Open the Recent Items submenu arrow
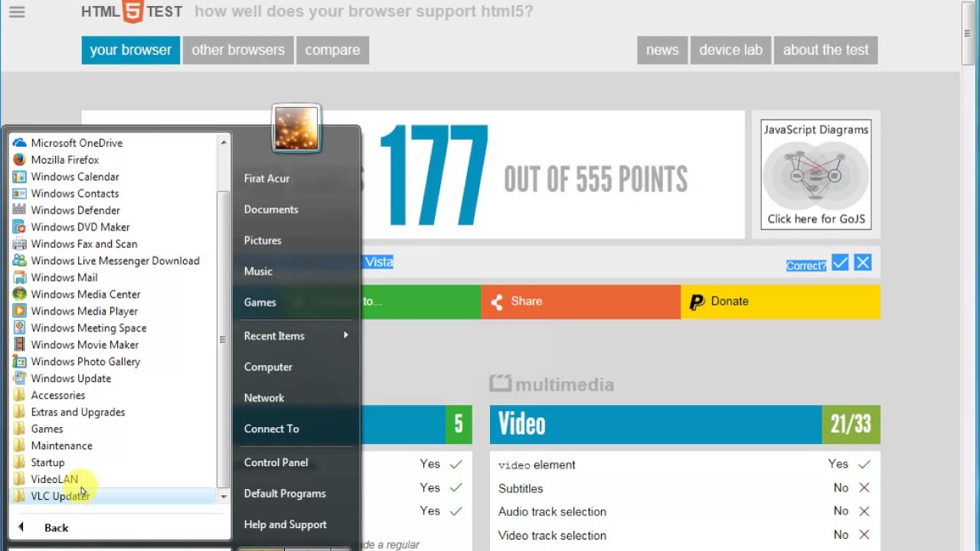980x551 pixels. pyautogui.click(x=346, y=335)
